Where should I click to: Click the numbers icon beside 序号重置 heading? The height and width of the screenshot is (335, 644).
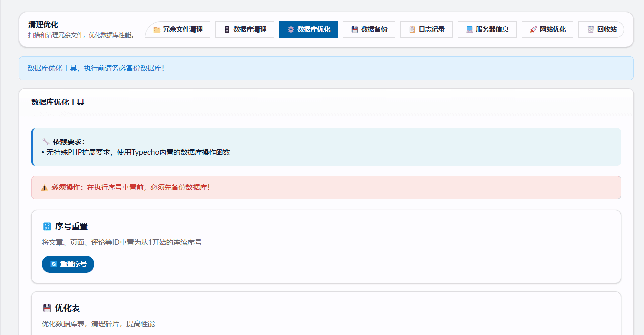[47, 227]
